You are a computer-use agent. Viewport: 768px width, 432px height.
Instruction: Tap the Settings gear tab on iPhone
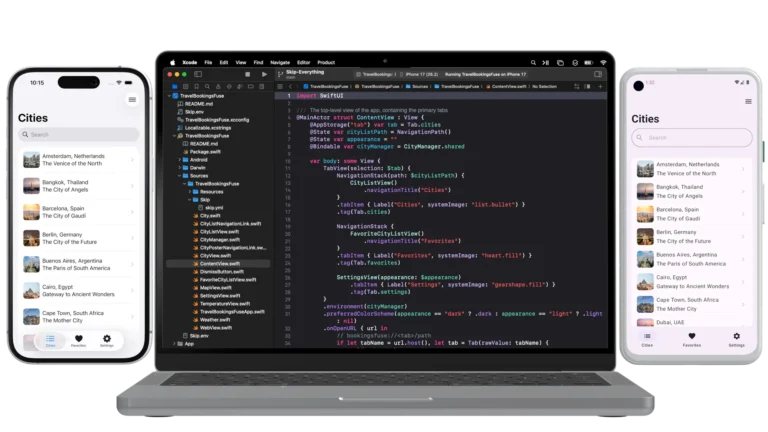[107, 340]
